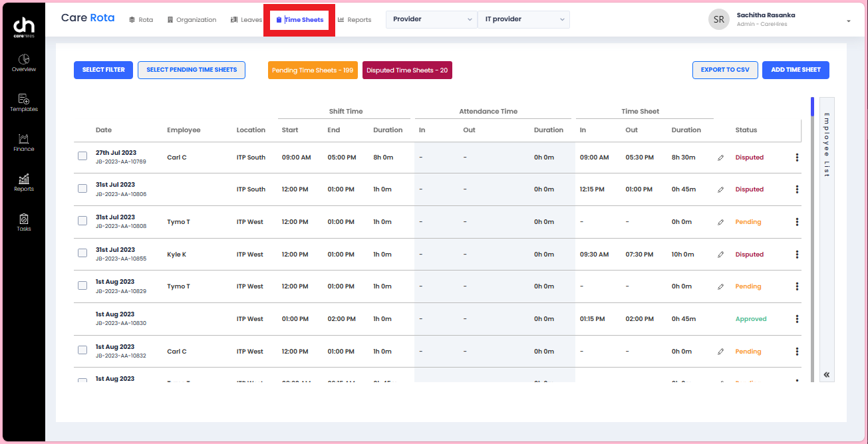The height and width of the screenshot is (444, 868).
Task: Edit the 27th Jul 2023 timesheet with pencil icon
Action: 720,157
